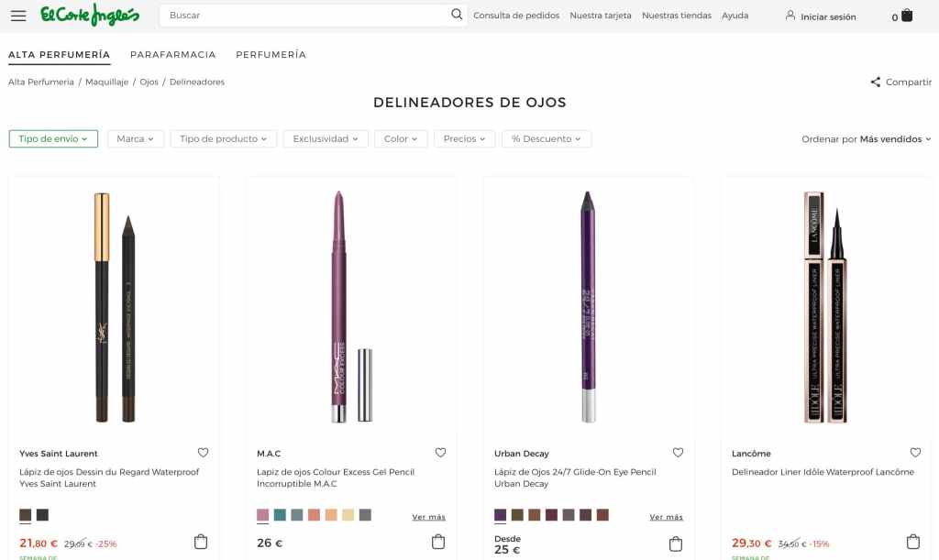The image size is (939, 560).
Task: Toggle wishlist heart on M.A.C pencil
Action: tap(440, 453)
